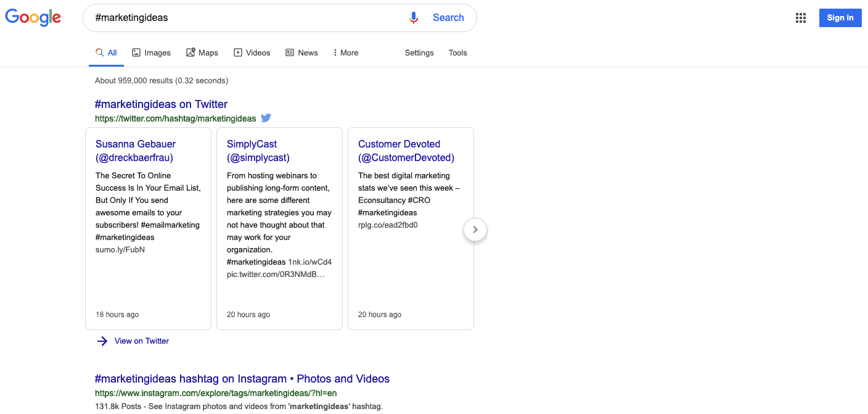Open the More search options menu
This screenshot has height=414, width=868.
(x=345, y=52)
